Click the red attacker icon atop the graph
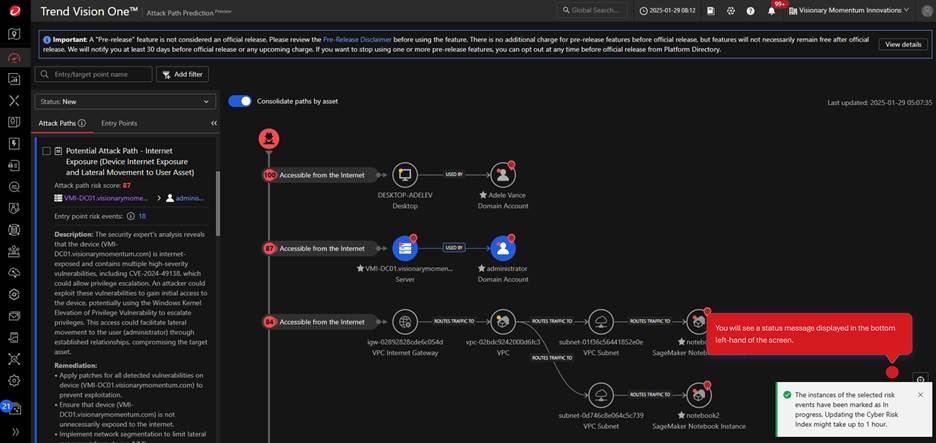The width and height of the screenshot is (936, 443). 269,139
